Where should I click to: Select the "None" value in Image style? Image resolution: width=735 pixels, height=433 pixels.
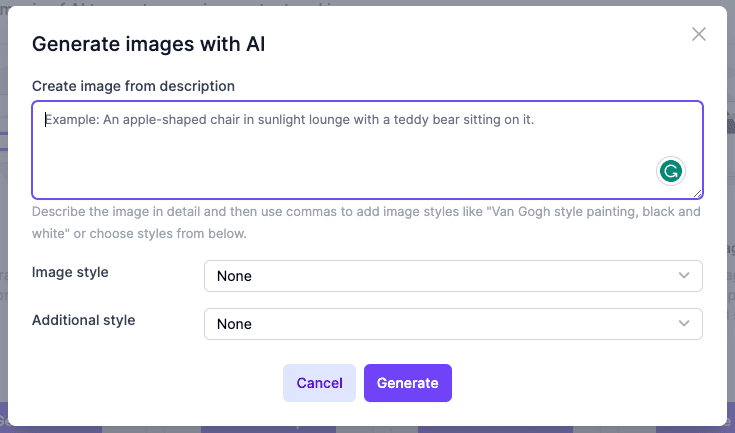point(235,276)
